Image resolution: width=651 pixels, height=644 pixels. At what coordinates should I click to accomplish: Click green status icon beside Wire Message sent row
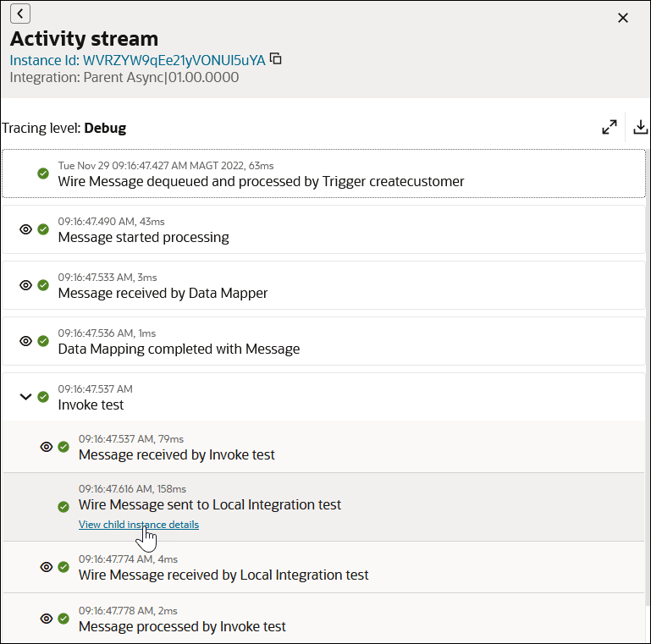tap(63, 507)
